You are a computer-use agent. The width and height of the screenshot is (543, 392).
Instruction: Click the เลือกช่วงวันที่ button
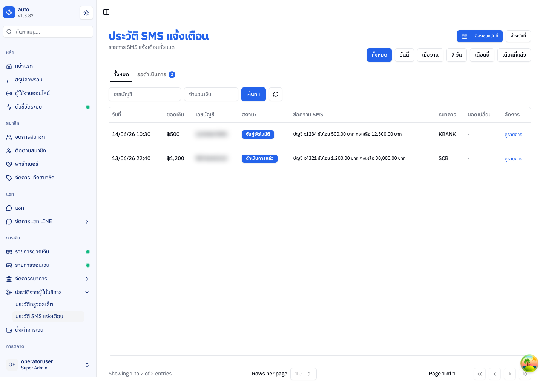tap(480, 36)
